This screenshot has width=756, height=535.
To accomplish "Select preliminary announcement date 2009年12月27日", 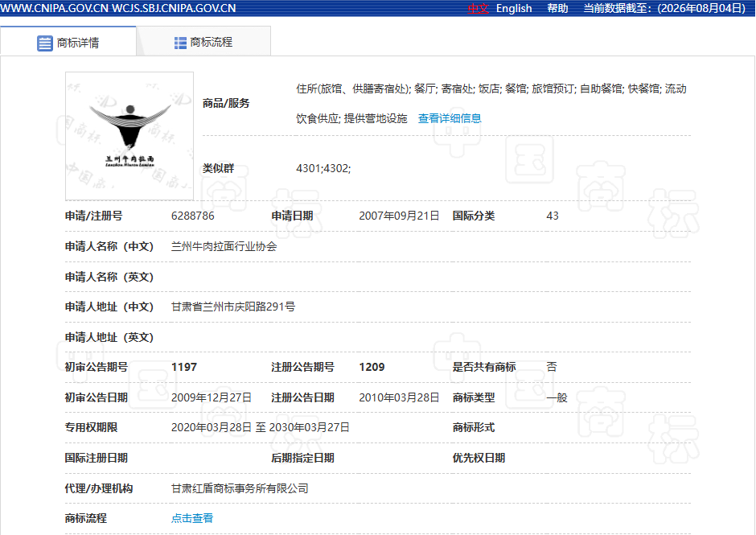I will pos(212,397).
